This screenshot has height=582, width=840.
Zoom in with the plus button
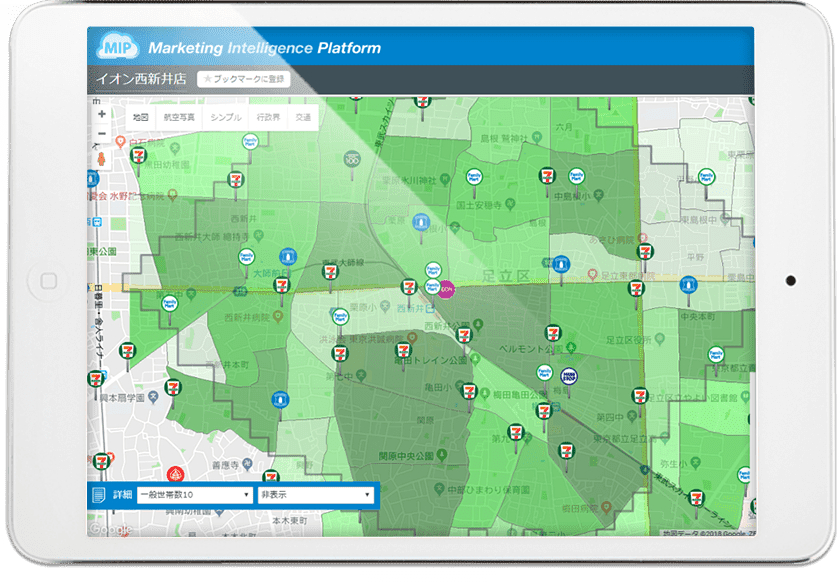coord(102,114)
